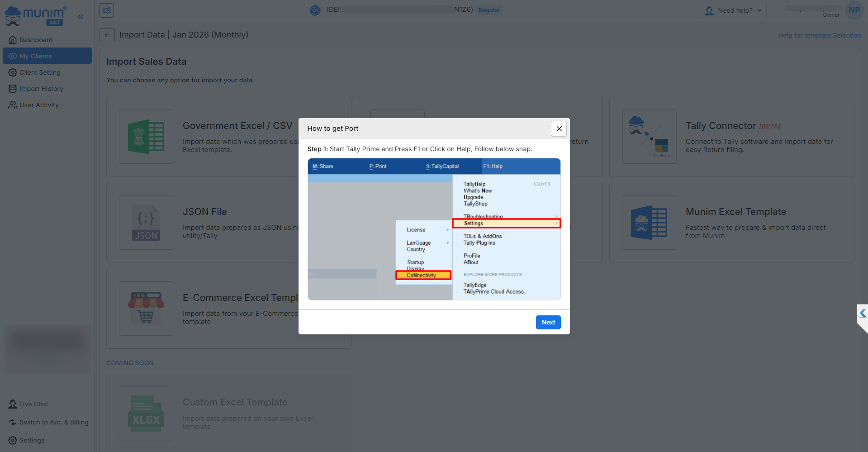The height and width of the screenshot is (452, 868).
Task: Open Client Setting from sidebar
Action: pyautogui.click(x=40, y=72)
